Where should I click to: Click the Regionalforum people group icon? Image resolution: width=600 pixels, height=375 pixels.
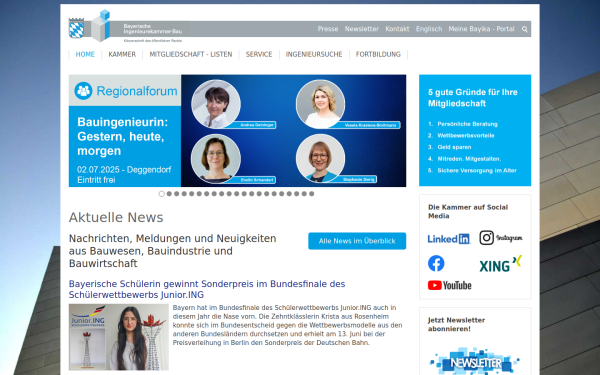83,91
